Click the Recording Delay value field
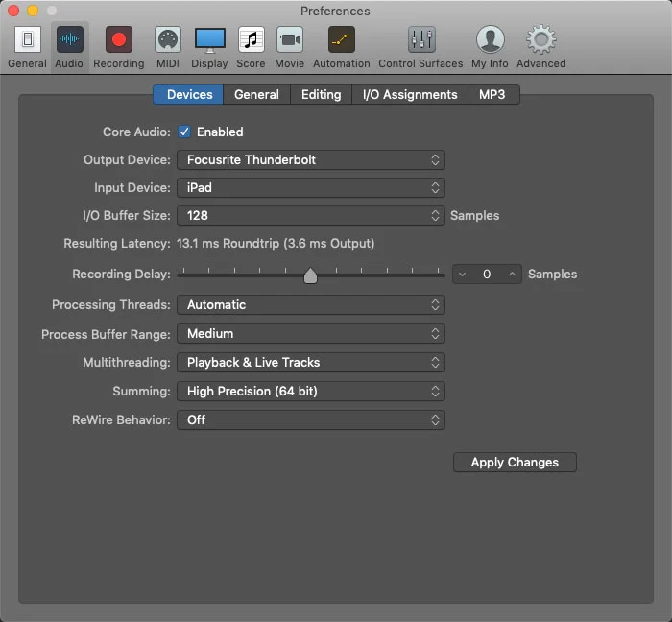672x622 pixels. tap(487, 275)
